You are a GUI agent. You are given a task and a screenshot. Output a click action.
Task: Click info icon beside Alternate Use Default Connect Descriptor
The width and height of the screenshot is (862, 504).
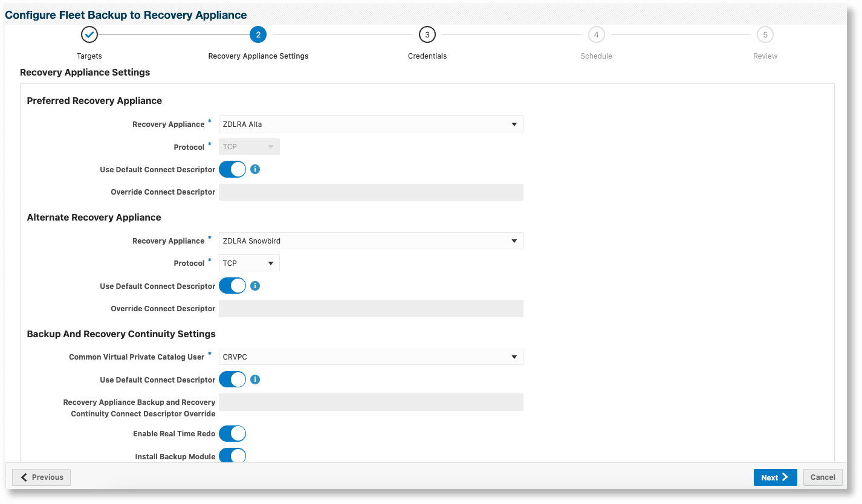tap(255, 286)
